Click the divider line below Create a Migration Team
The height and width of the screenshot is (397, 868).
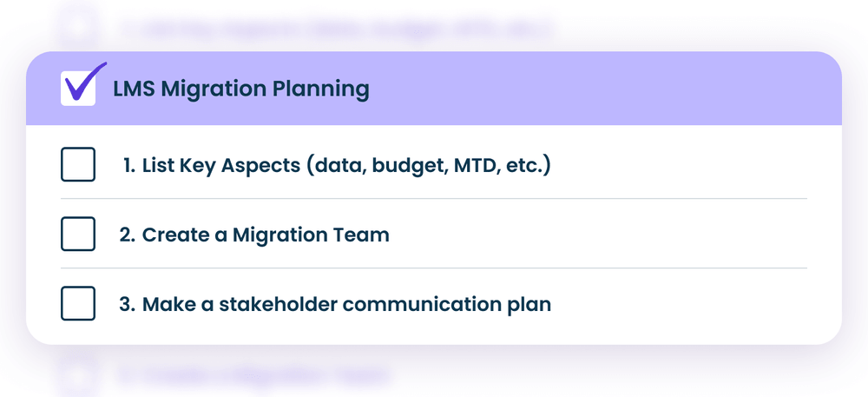pyautogui.click(x=434, y=268)
